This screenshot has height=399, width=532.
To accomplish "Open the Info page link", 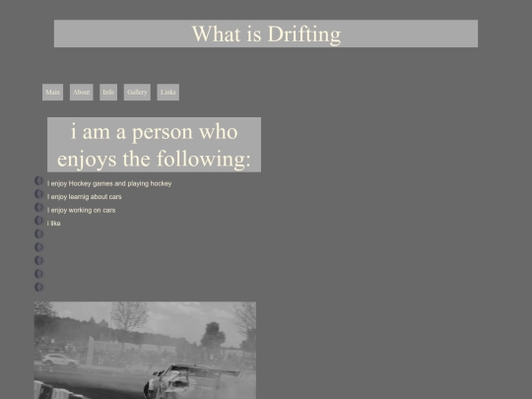I will click(x=108, y=93).
